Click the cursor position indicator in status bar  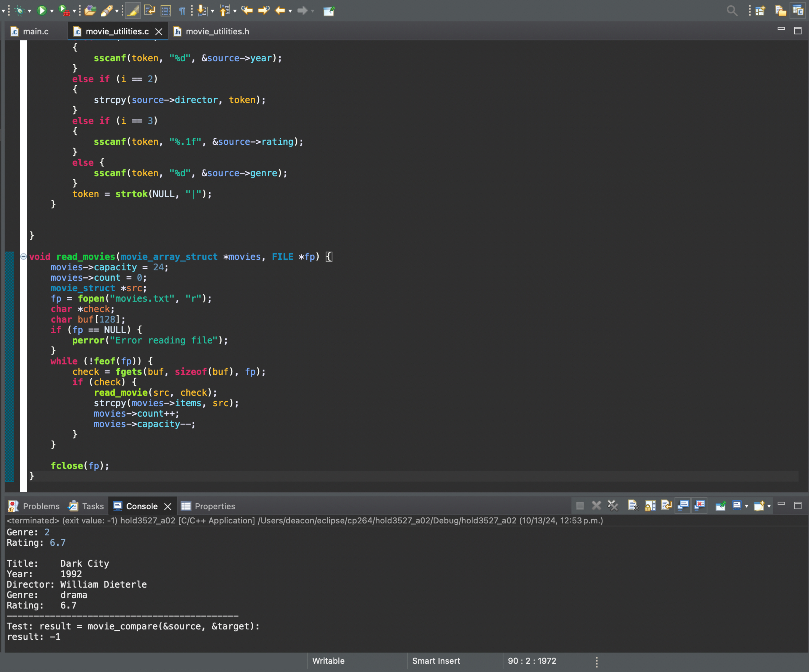click(532, 661)
